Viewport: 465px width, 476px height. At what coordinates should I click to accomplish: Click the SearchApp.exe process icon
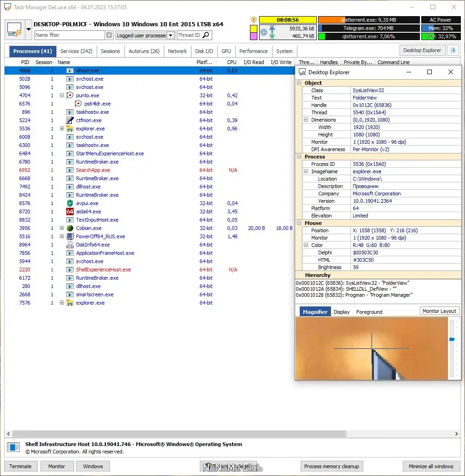[x=70, y=170]
